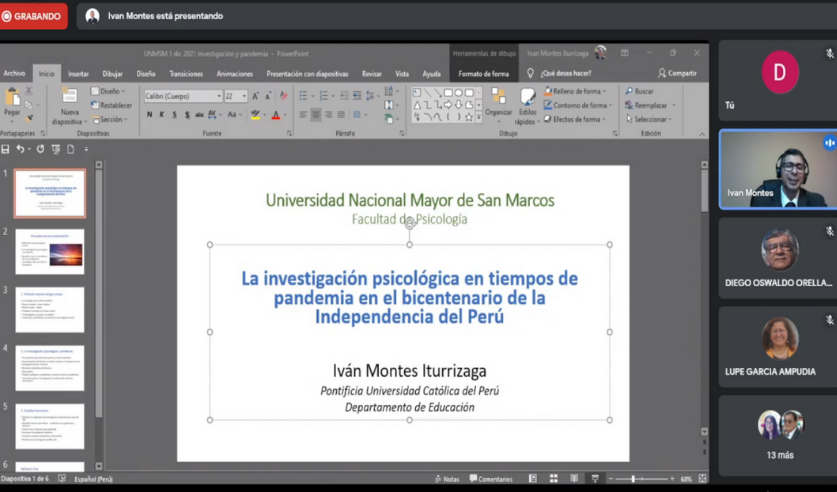Select slide 4 thumbnail in slide panel
This screenshot has width=837, height=492.
click(50, 368)
